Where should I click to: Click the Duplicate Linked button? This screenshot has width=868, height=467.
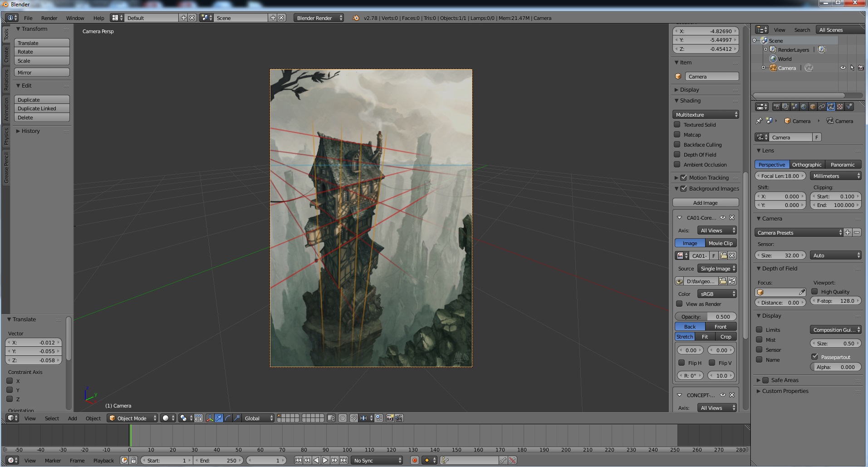pyautogui.click(x=42, y=108)
